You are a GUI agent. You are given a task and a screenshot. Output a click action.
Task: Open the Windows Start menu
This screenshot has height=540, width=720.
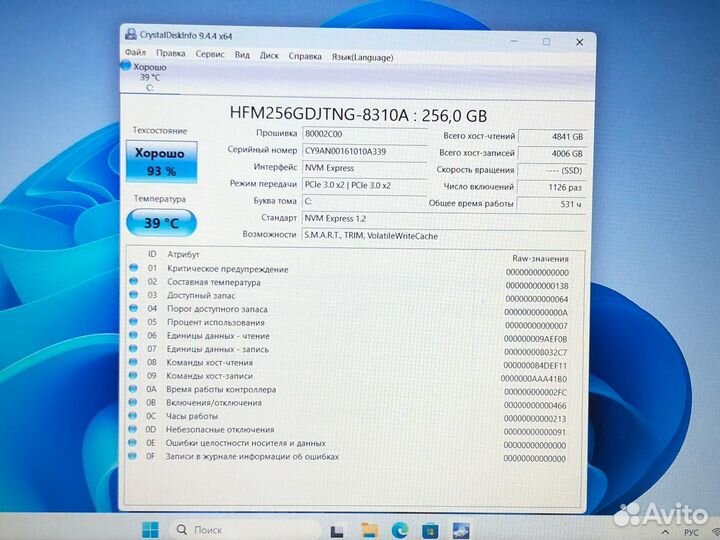click(x=150, y=529)
